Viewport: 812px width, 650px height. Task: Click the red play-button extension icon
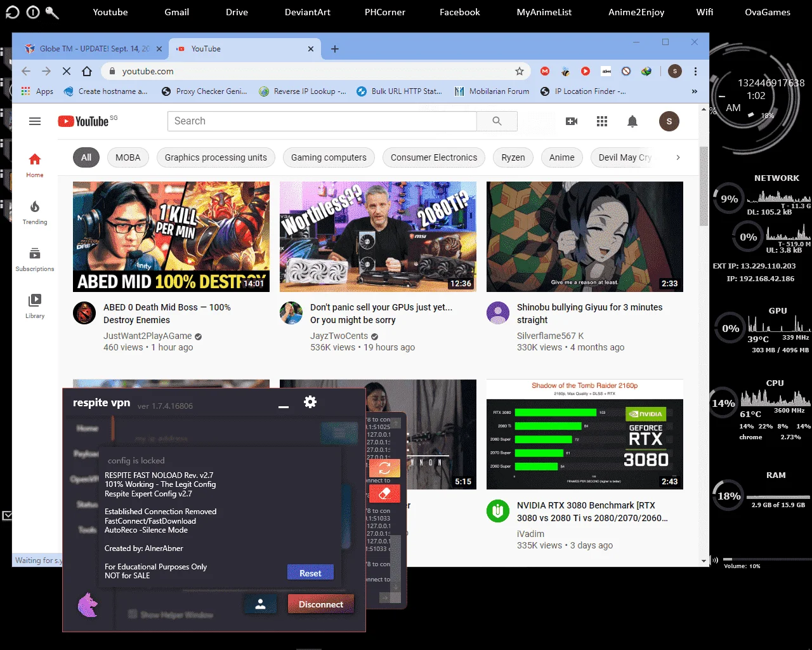tap(586, 71)
